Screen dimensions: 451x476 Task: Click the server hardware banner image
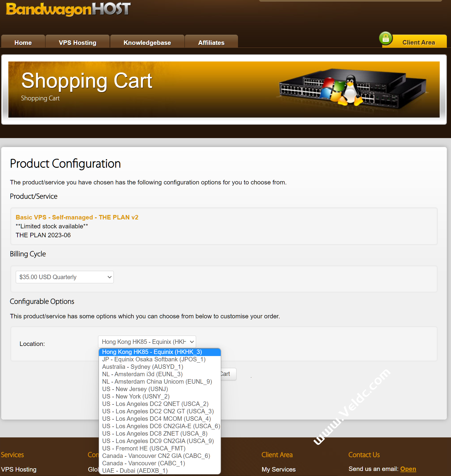(352, 88)
